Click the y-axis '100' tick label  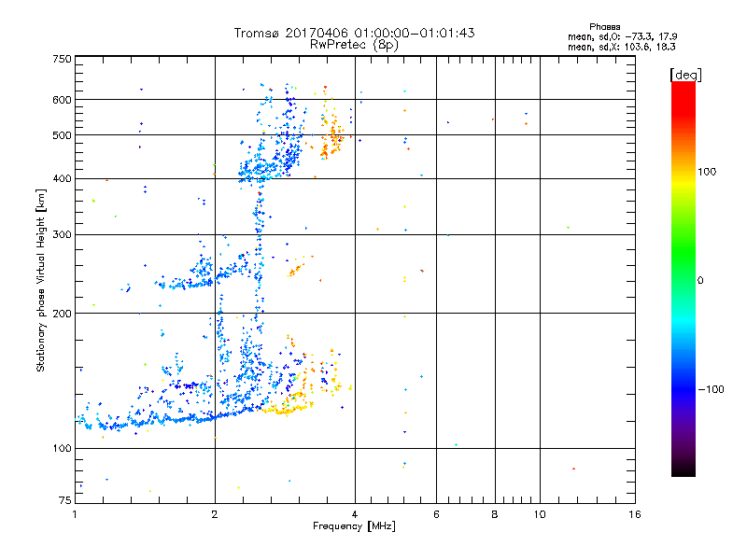pyautogui.click(x=62, y=449)
